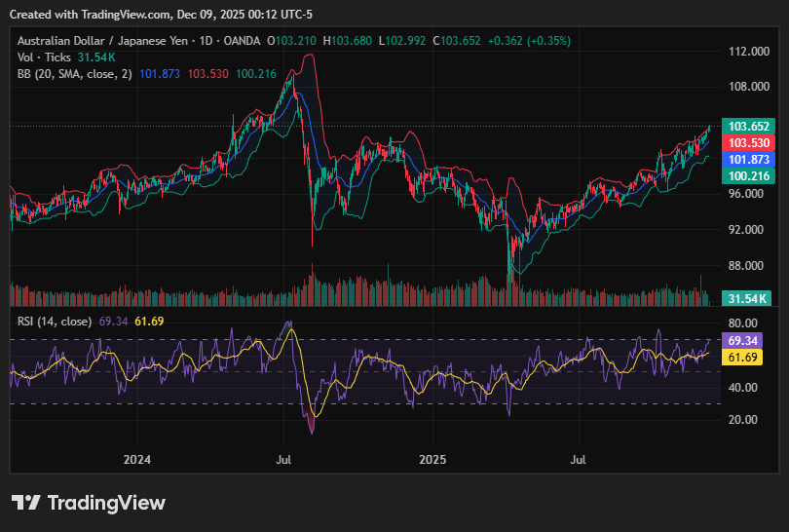The height and width of the screenshot is (532, 789).
Task: Click the 80.00 level on RSI axis
Action: 744,323
